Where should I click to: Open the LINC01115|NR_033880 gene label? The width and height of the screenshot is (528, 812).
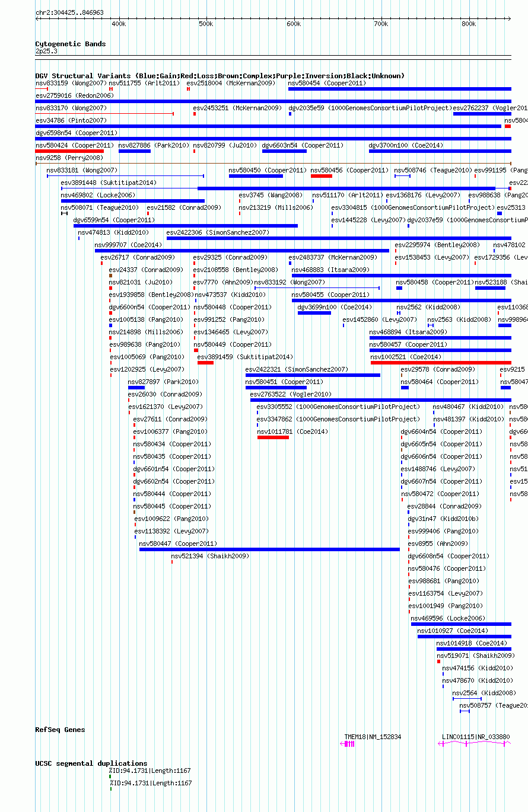476,737
